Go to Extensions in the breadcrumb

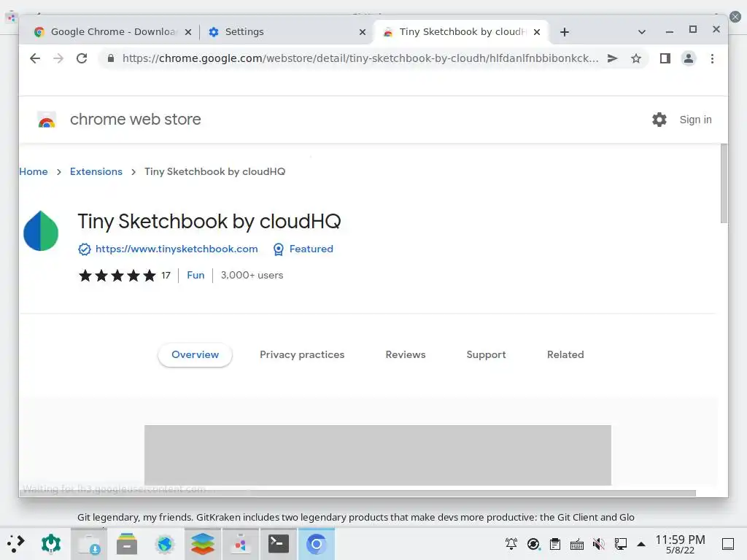pyautogui.click(x=96, y=171)
